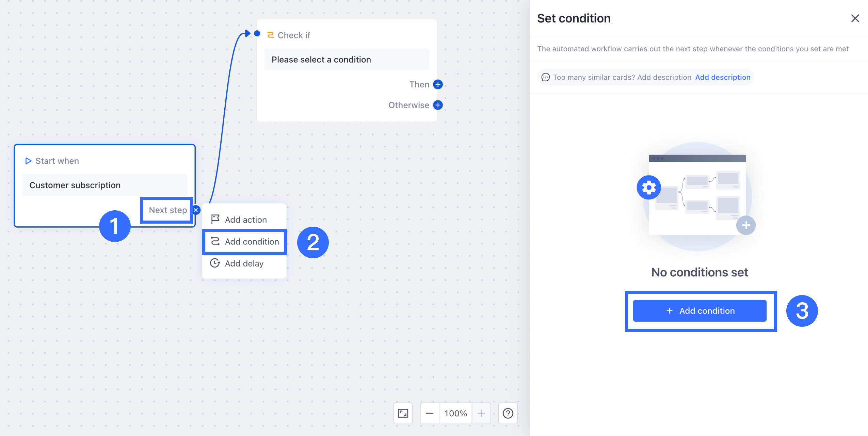The height and width of the screenshot is (436, 868).
Task: Select Add delay from the menu
Action: pyautogui.click(x=244, y=263)
